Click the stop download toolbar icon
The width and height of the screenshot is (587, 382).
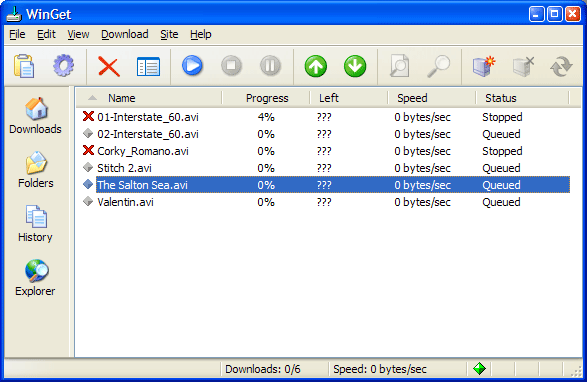tap(231, 66)
